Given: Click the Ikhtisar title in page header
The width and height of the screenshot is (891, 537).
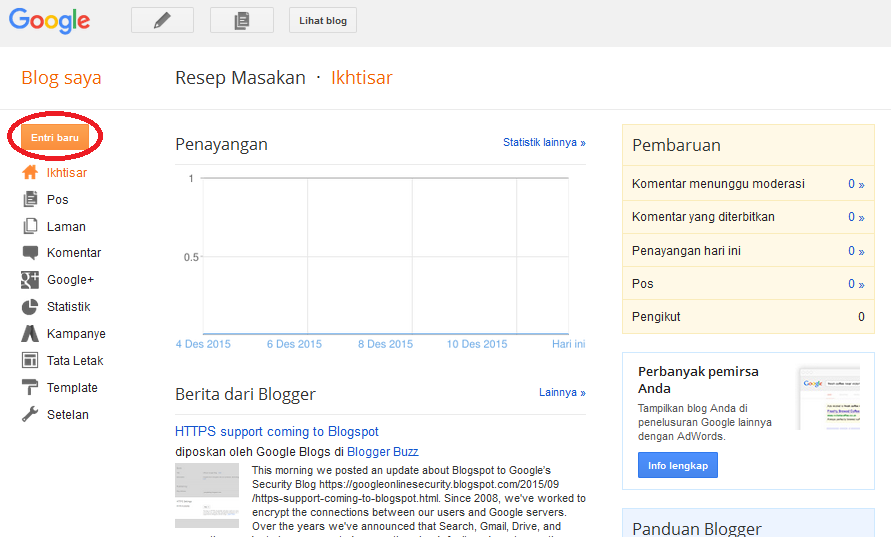Looking at the screenshot, I should [361, 77].
